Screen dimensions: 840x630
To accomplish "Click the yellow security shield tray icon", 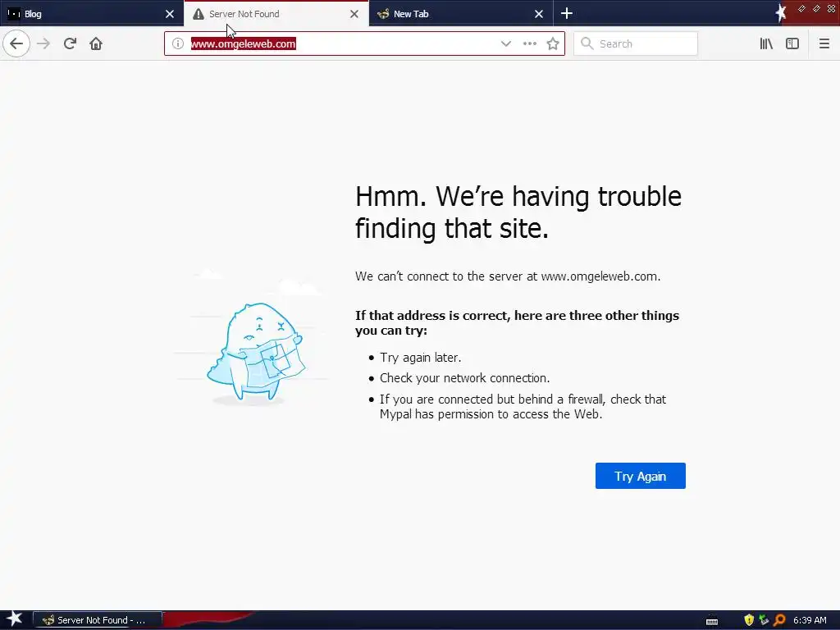I will click(x=749, y=620).
